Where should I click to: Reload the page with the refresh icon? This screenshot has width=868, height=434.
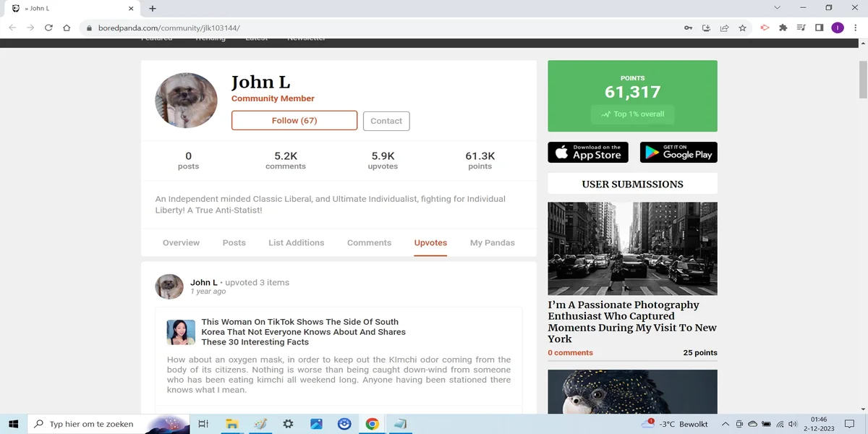tap(48, 27)
